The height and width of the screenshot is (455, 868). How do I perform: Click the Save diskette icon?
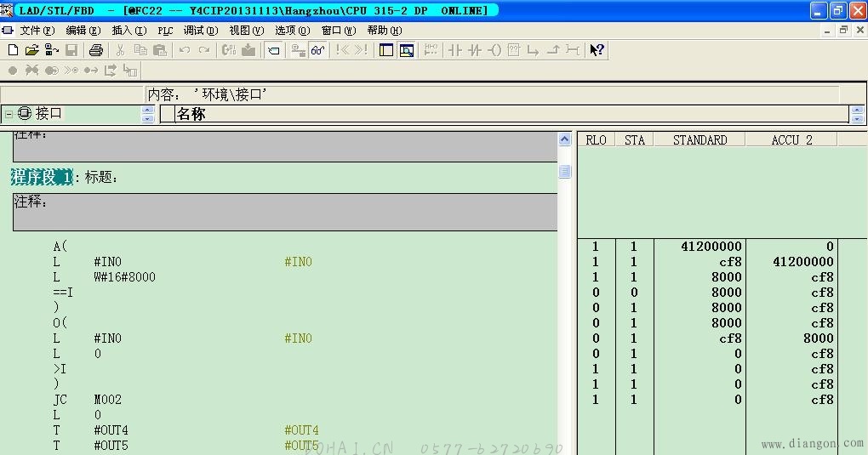point(71,50)
